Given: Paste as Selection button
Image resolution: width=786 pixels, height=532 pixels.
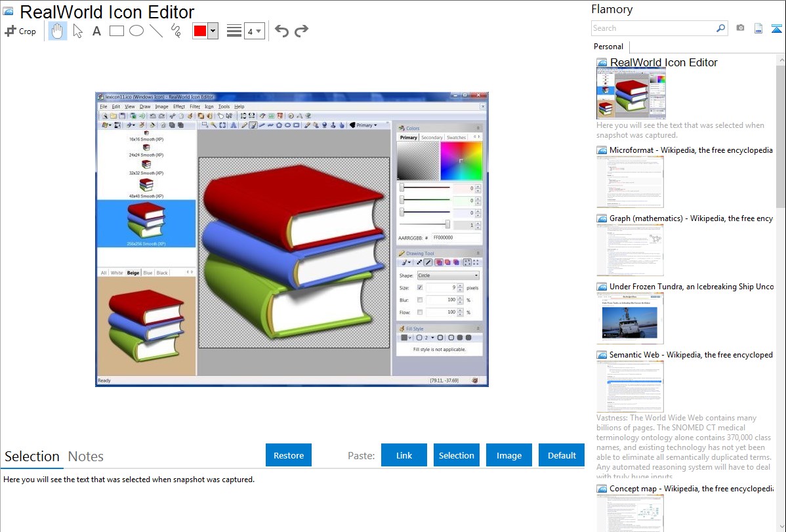Looking at the screenshot, I should 457,455.
